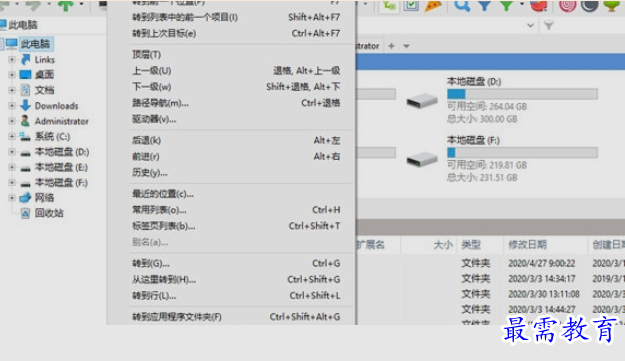The image size is (625, 361).
Task: Click the 本地磁盘 (F:) drive image in pane
Action: [x=422, y=159]
